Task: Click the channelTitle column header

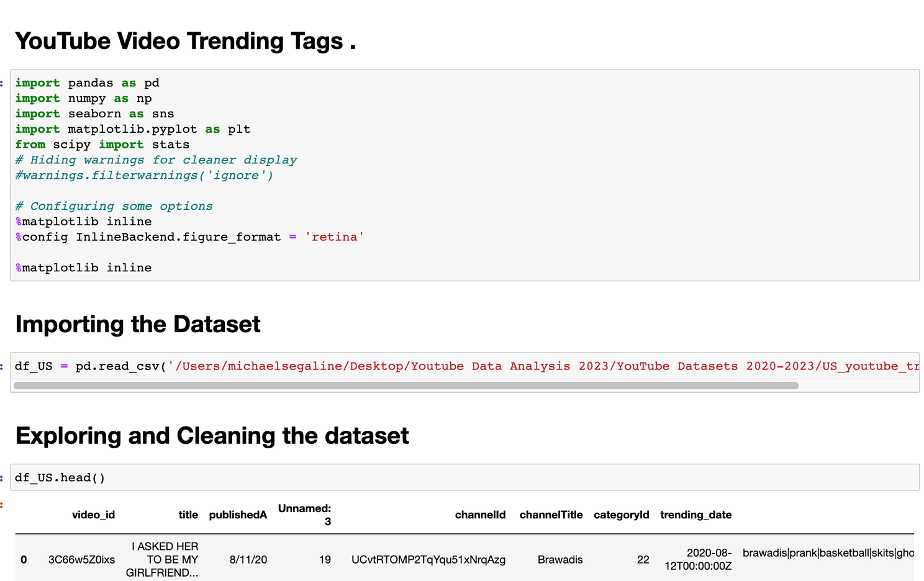Action: point(551,515)
